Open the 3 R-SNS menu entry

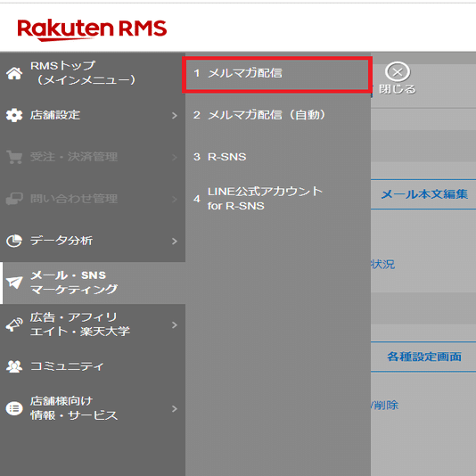(x=278, y=157)
